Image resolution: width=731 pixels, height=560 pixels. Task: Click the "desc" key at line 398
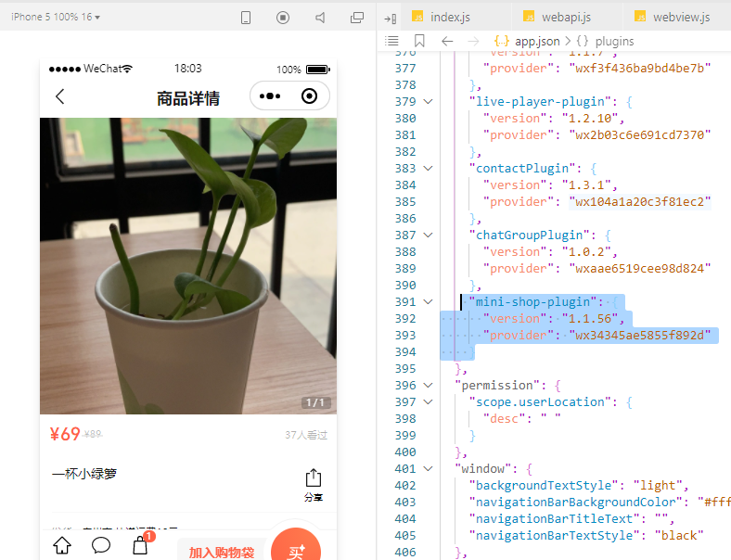(504, 418)
